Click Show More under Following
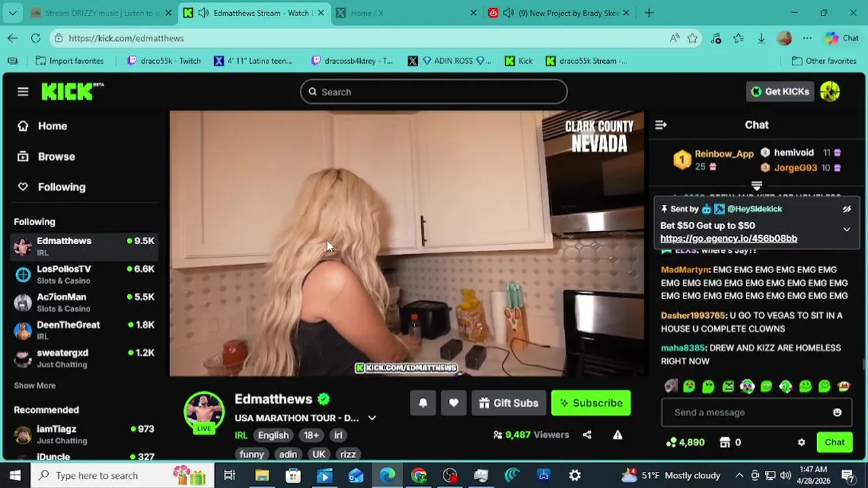This screenshot has width=868, height=488. tap(35, 386)
